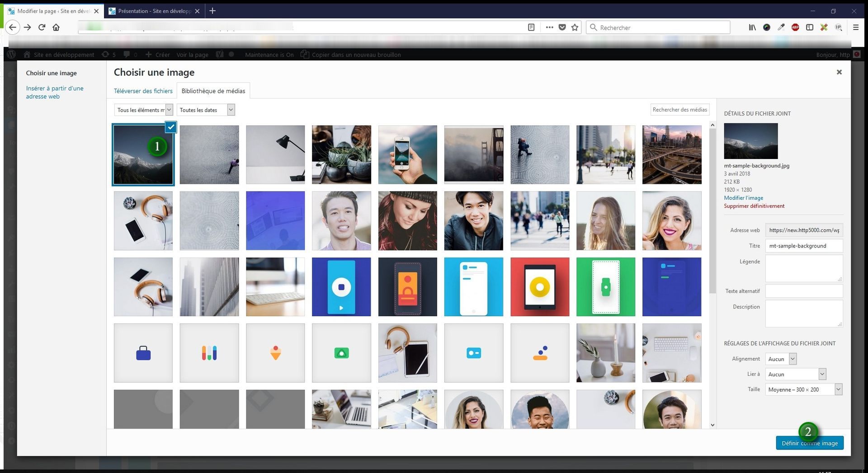This screenshot has height=473, width=868.
Task: Click into the Légende text area
Action: tap(804, 268)
